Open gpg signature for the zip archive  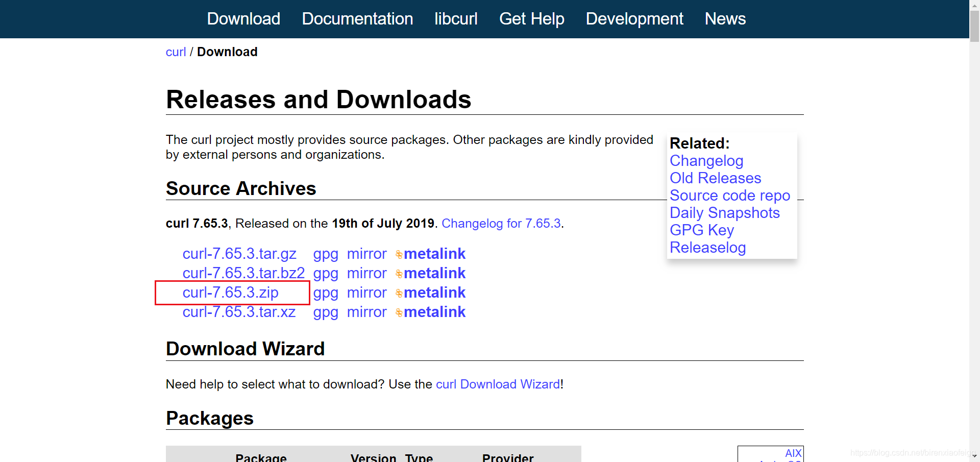[x=326, y=293]
